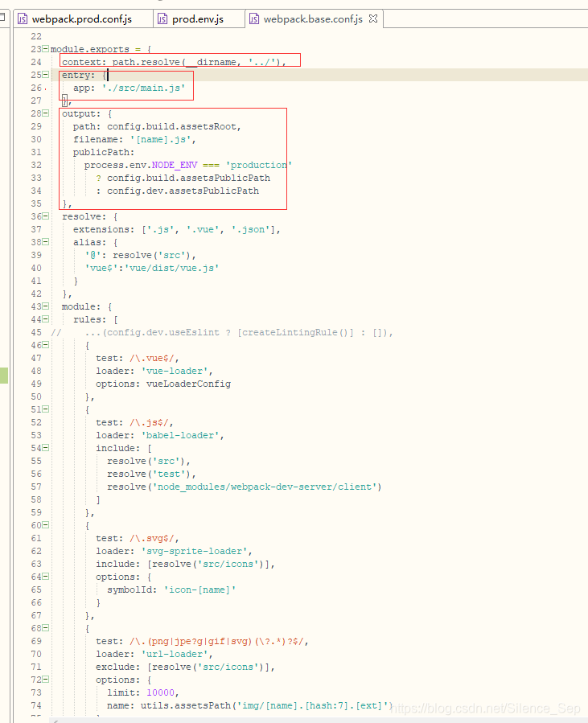Click 'vueLoaderConfig' on line 49
The width and height of the screenshot is (588, 723).
[188, 384]
